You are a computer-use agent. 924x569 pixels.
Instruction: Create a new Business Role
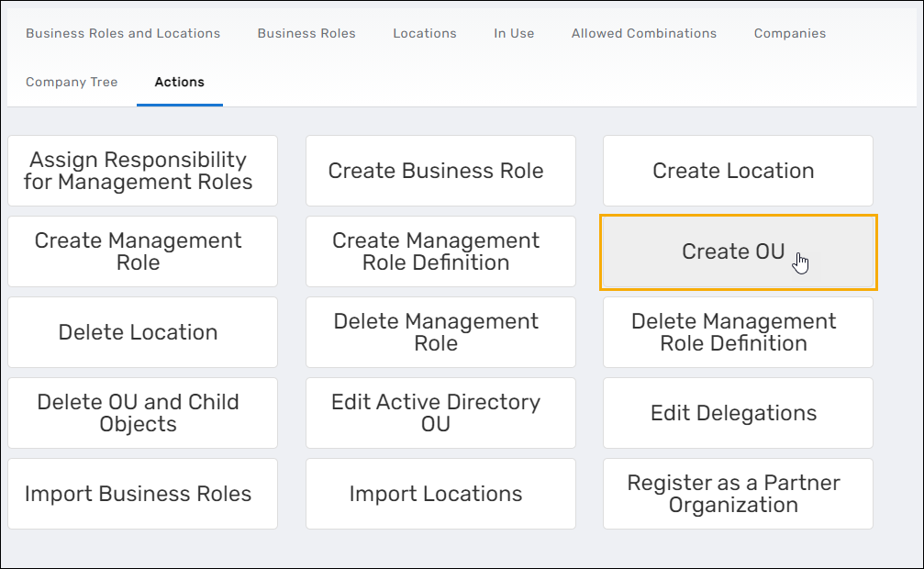pyautogui.click(x=440, y=171)
